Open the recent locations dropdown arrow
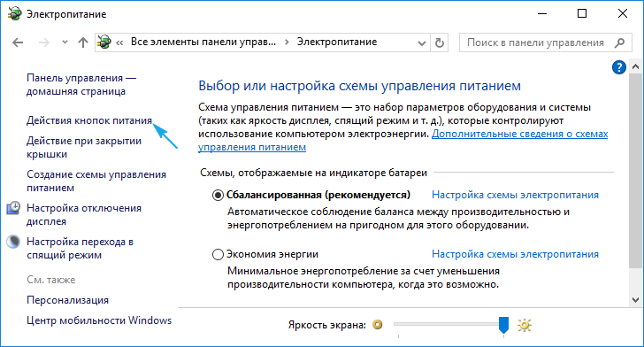644x347 pixels. [x=65, y=42]
